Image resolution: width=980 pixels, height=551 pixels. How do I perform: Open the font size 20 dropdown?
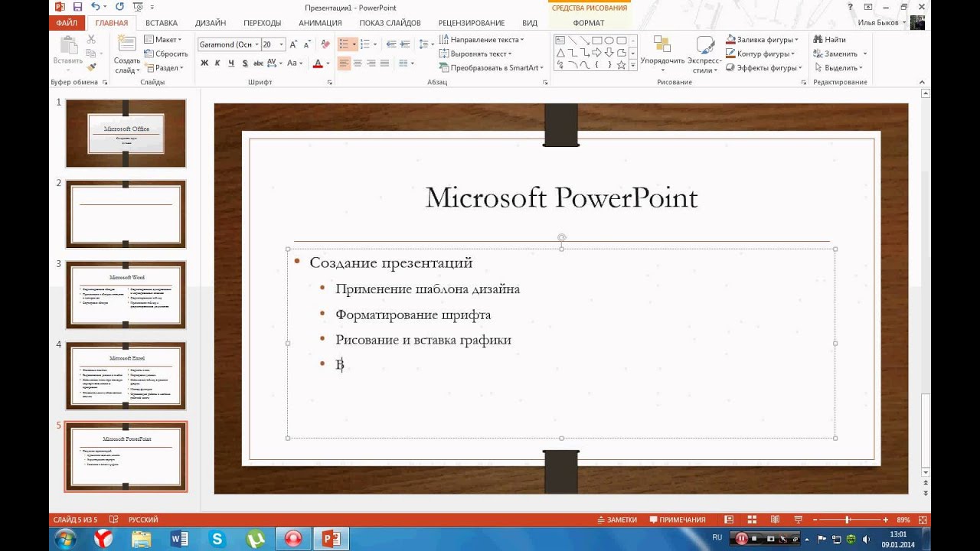pos(282,44)
